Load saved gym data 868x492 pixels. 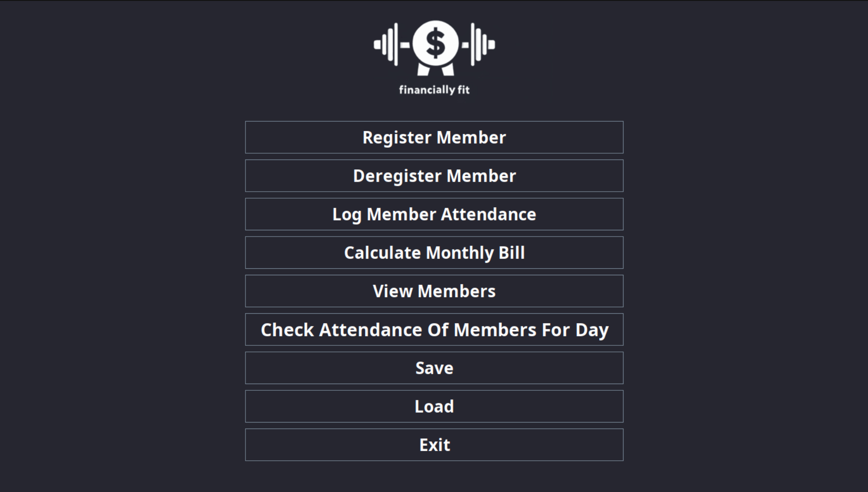pyautogui.click(x=434, y=406)
